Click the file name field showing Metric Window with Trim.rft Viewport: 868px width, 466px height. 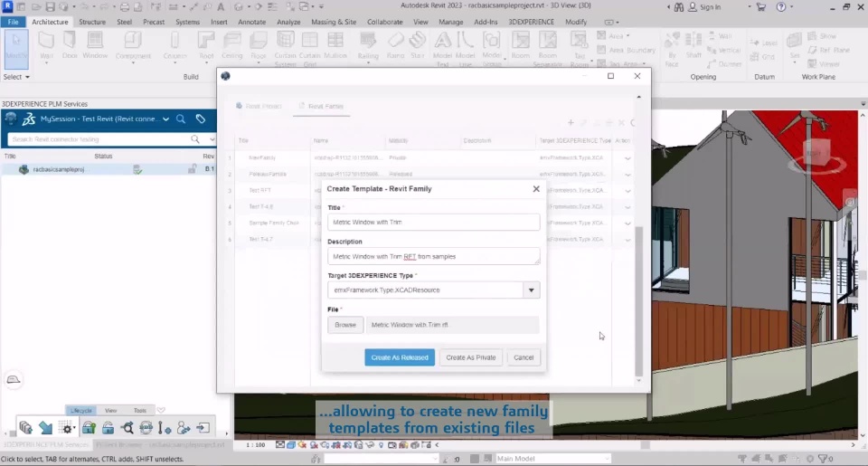(452, 325)
